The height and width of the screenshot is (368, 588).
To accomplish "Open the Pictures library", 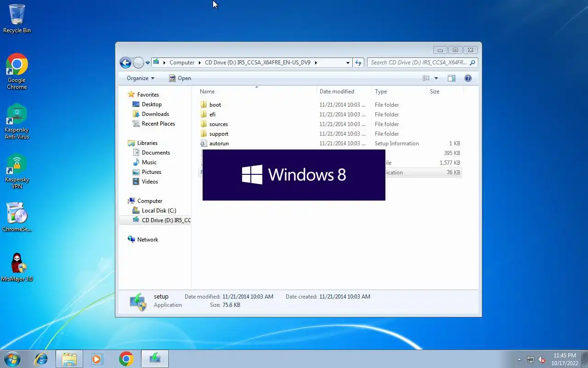I will tap(151, 172).
